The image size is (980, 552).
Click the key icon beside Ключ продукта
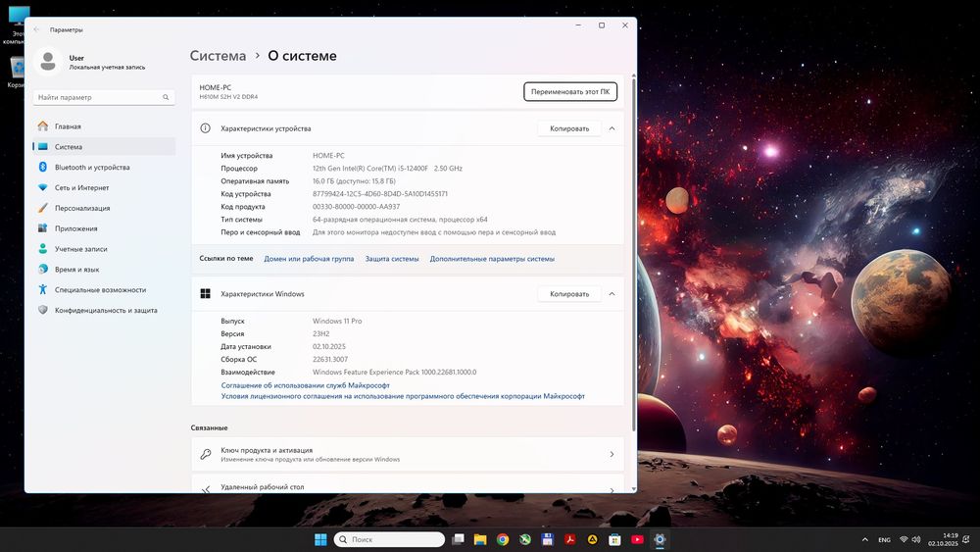205,455
